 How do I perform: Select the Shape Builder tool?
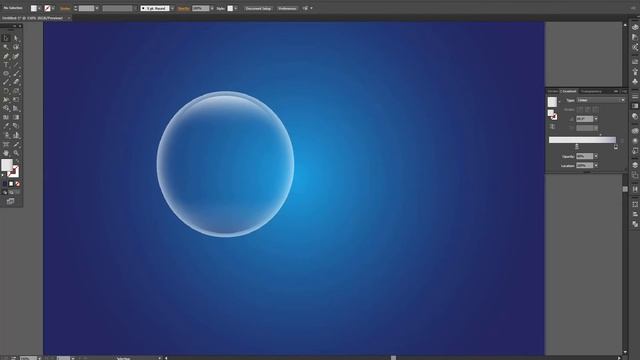[x=6, y=109]
